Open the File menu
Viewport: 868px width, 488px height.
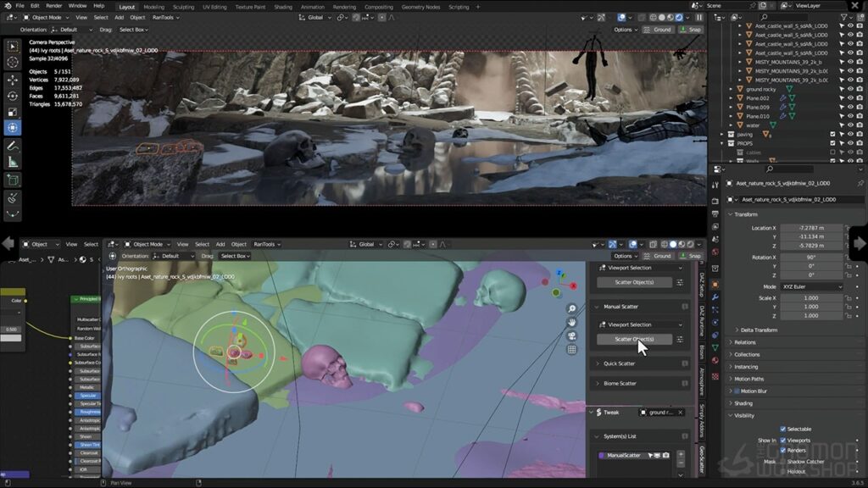[20, 6]
